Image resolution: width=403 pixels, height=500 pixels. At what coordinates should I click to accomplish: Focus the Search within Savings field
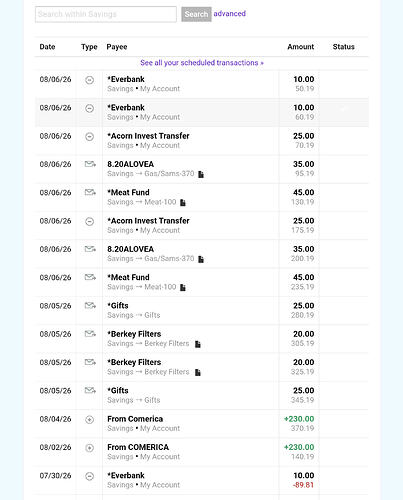(106, 14)
